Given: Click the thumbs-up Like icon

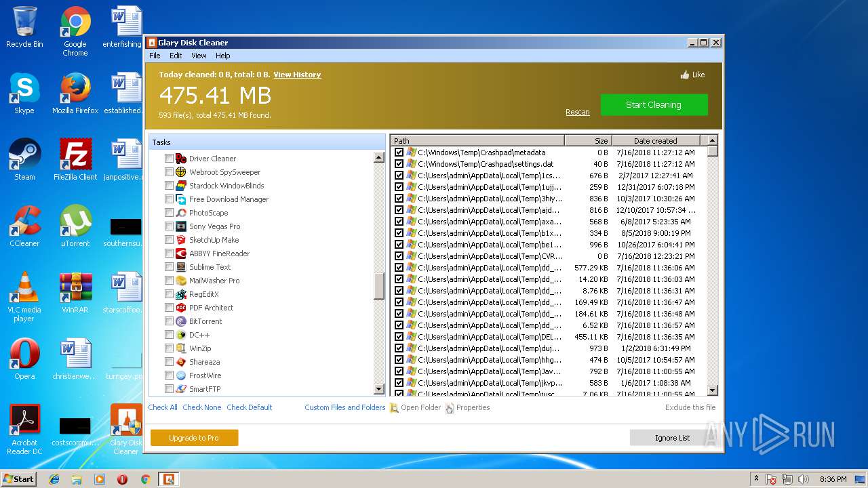Looking at the screenshot, I should click(685, 75).
